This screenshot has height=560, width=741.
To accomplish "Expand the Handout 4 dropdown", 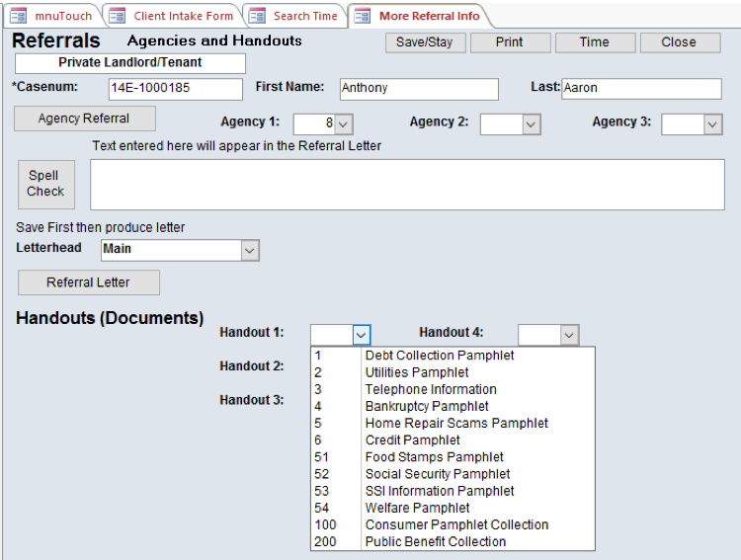I will pyautogui.click(x=569, y=336).
